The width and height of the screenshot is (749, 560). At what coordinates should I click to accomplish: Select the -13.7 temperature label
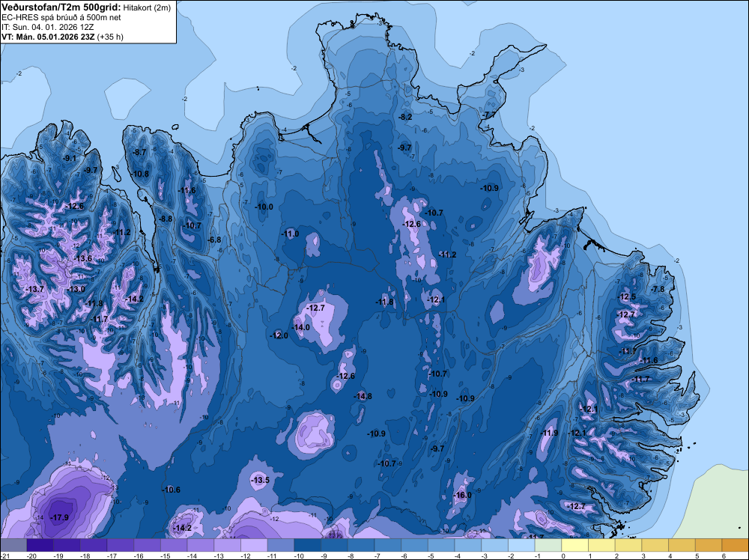(x=35, y=289)
